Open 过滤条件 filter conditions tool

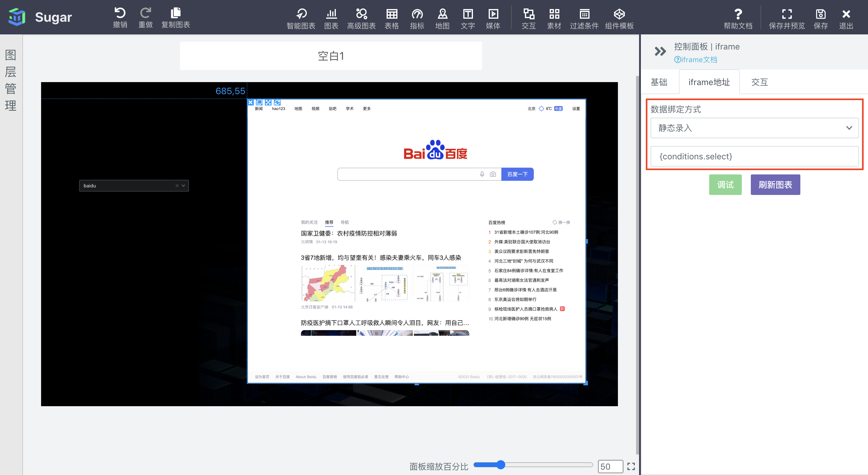click(584, 18)
